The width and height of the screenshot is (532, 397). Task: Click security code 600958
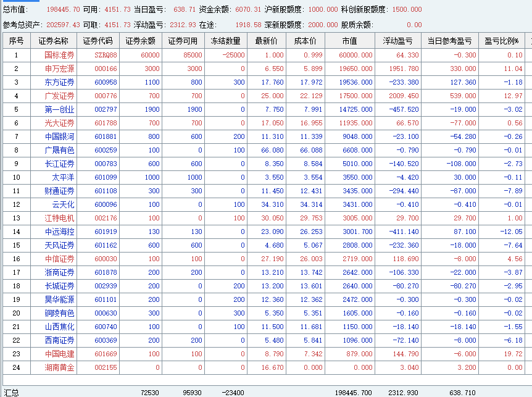pos(106,83)
